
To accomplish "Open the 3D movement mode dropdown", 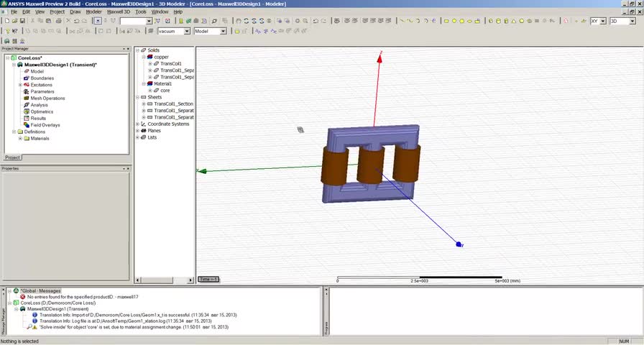I will [632, 21].
